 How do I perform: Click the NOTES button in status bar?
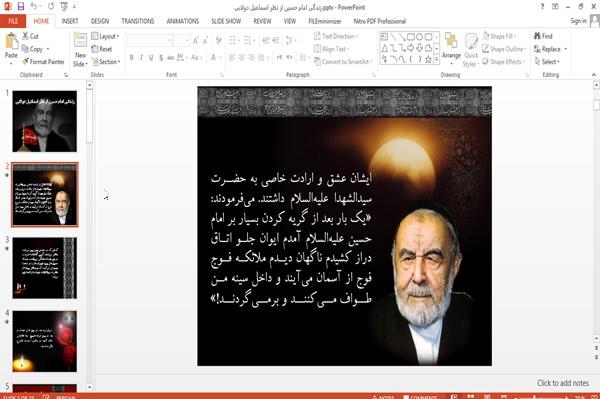tap(383, 397)
